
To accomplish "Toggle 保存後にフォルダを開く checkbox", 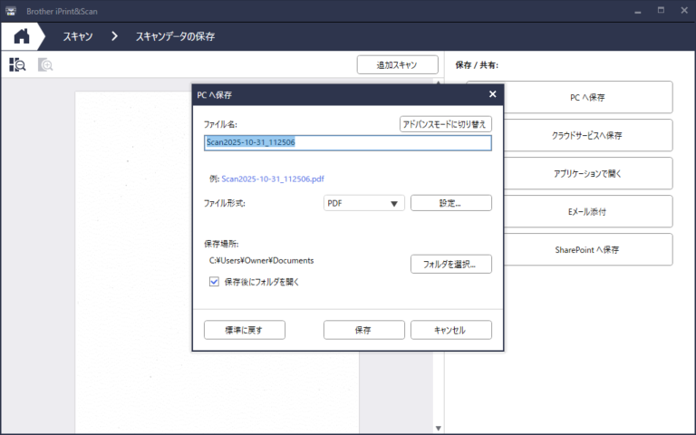I will (x=214, y=282).
